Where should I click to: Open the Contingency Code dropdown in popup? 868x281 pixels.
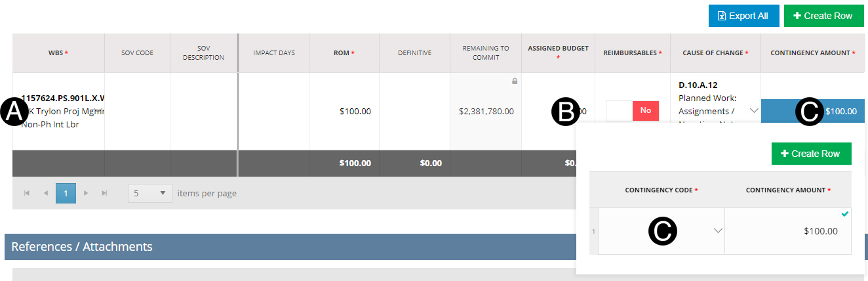[718, 231]
